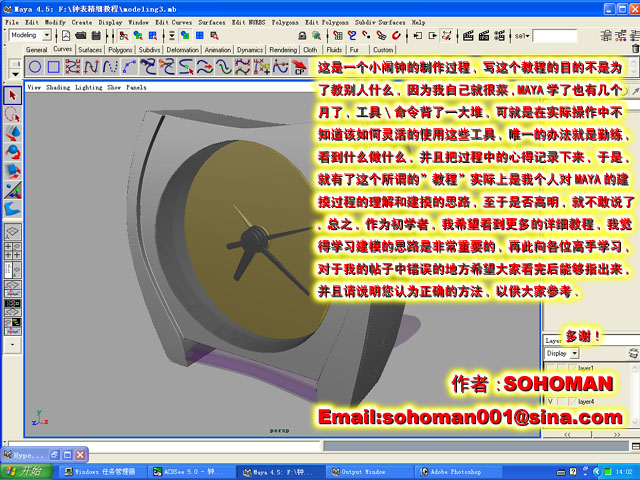Open a scene with folder icon

click(x=80, y=36)
